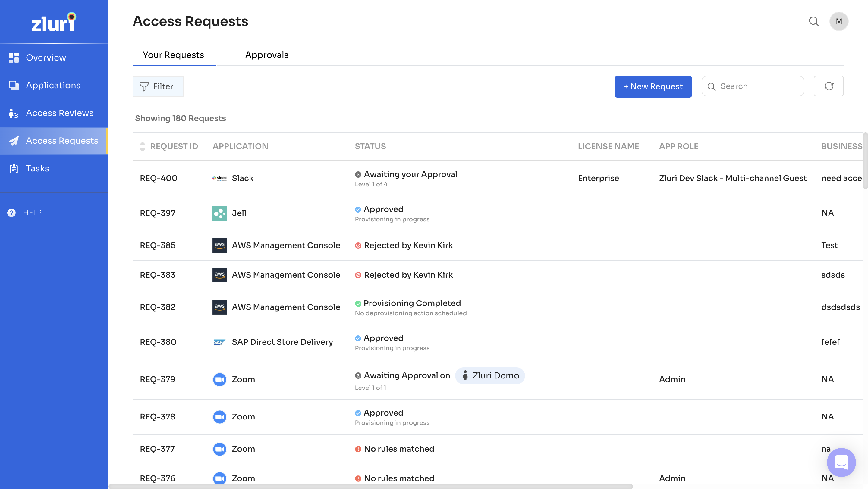
Task: Click the Tasks clipboard icon
Action: 14,169
